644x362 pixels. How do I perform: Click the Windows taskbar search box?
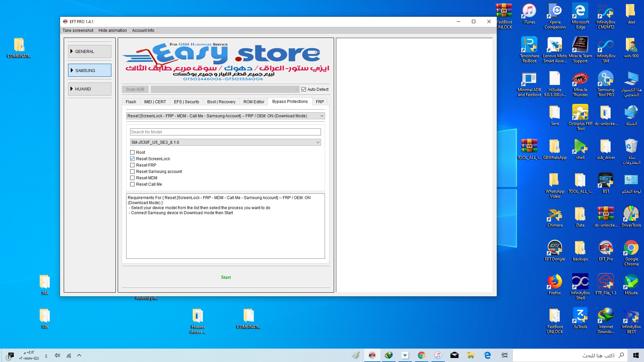[x=570, y=355]
